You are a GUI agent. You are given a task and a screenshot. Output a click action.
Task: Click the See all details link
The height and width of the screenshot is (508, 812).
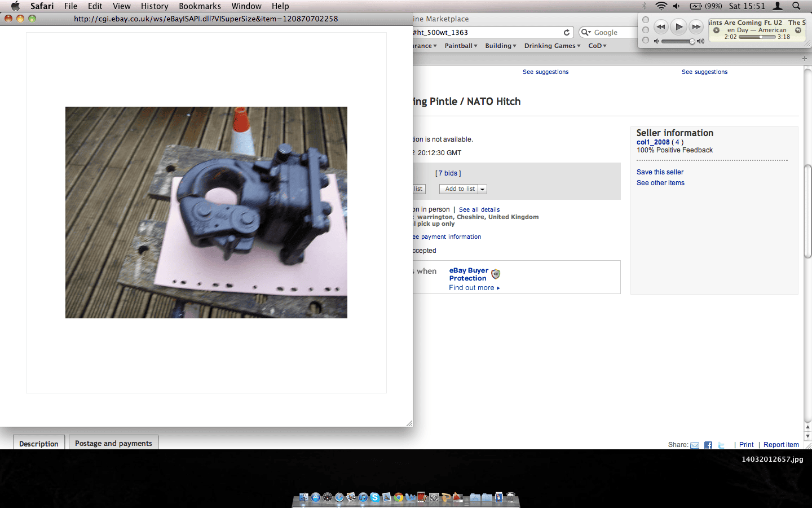pos(479,209)
